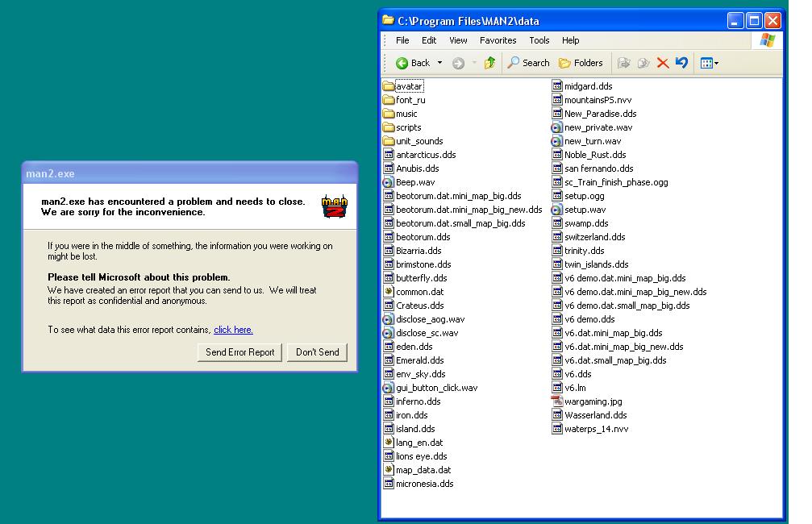The width and height of the screenshot is (812, 524).
Task: Follow the 'click here' link
Action: tap(234, 330)
